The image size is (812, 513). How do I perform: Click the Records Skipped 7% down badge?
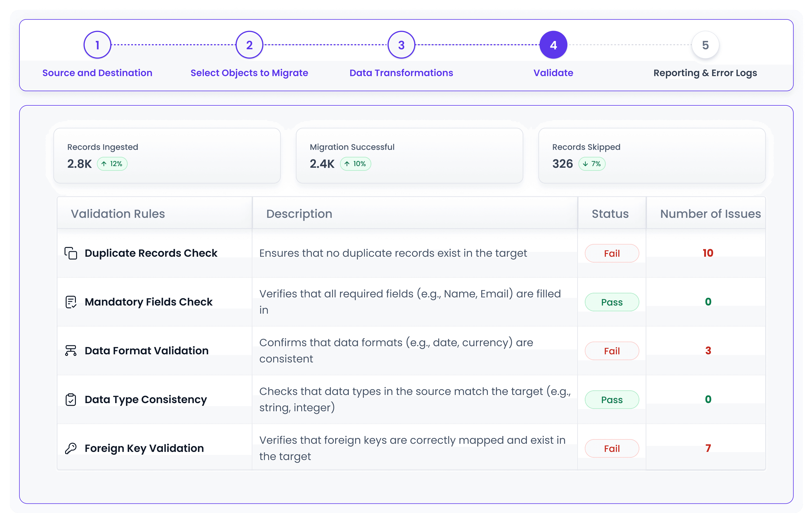592,164
